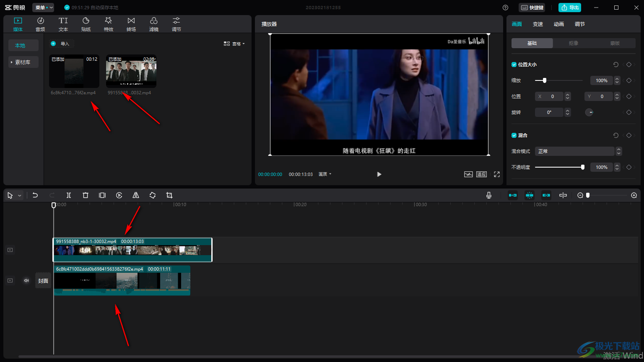
Task: Click the 旋转 rotation degree field
Action: tap(550, 112)
